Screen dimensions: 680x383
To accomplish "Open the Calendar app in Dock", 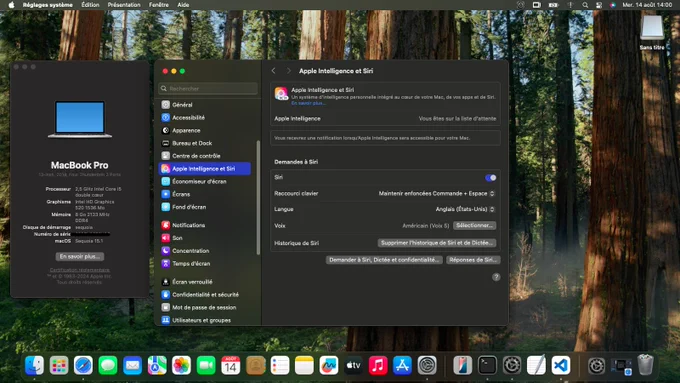I will point(230,365).
